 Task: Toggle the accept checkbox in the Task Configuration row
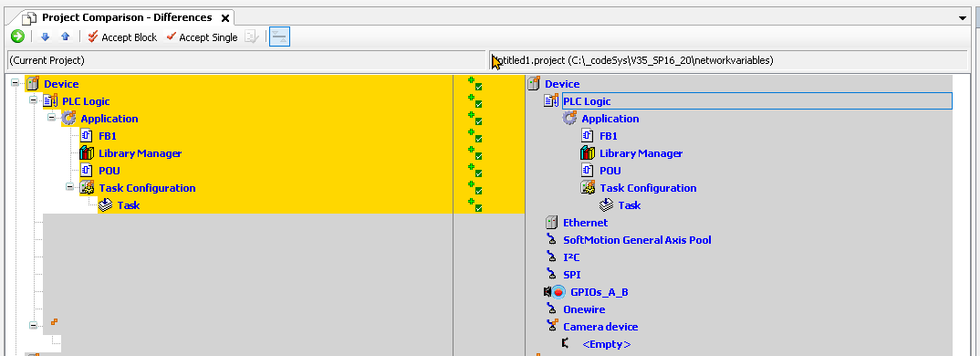(x=478, y=190)
